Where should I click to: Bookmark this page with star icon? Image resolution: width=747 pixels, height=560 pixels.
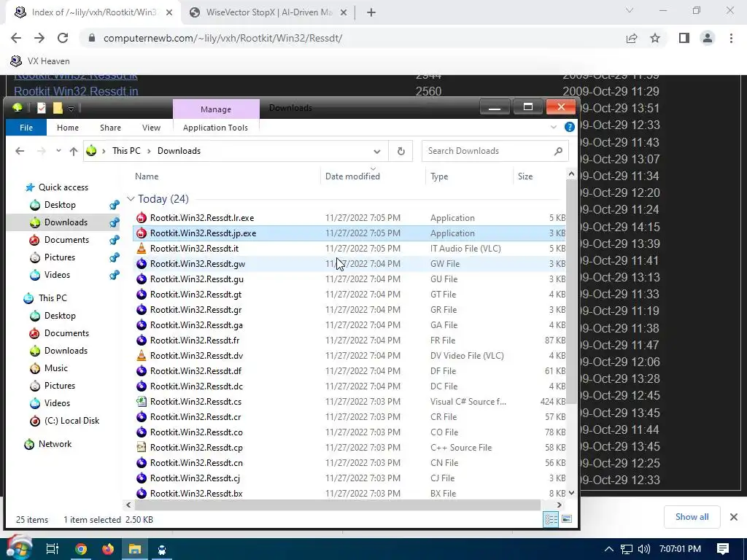coord(655,38)
